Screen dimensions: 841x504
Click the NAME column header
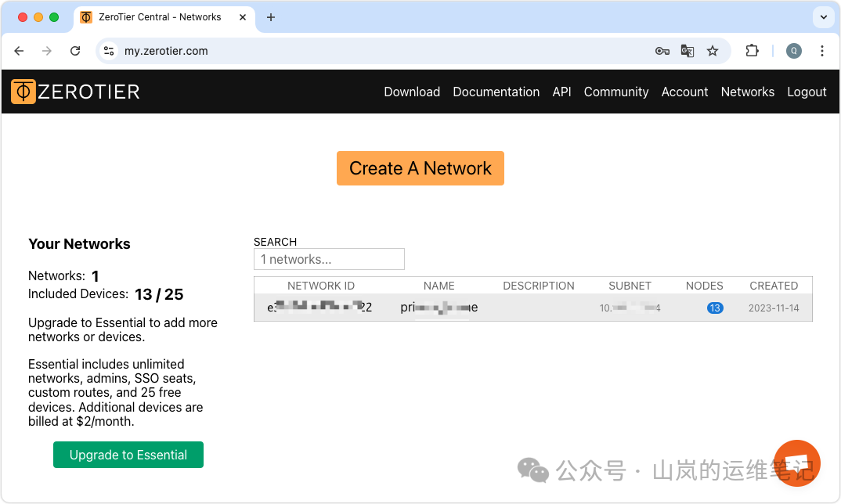pos(439,286)
